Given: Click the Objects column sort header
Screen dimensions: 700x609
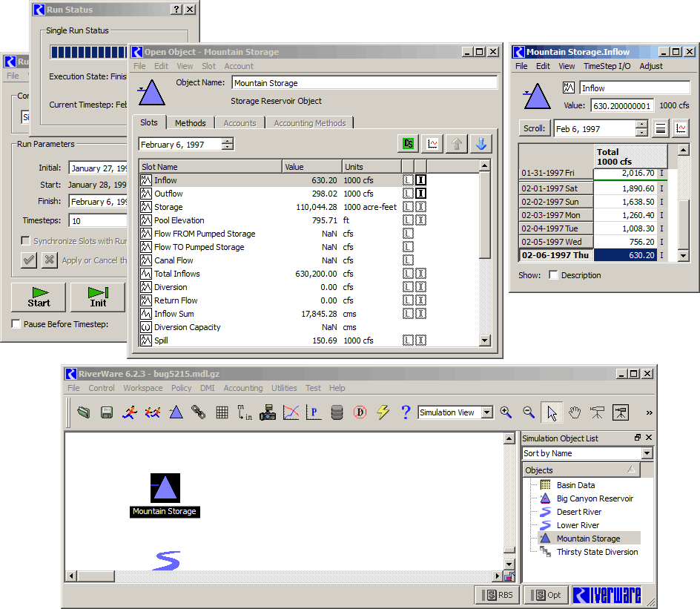Looking at the screenshot, I should click(581, 470).
